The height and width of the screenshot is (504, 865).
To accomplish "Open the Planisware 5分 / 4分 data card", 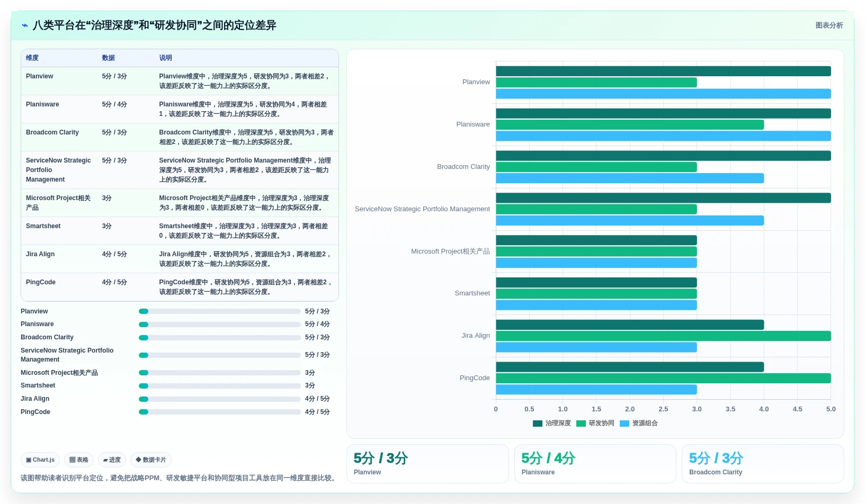I will [x=595, y=464].
